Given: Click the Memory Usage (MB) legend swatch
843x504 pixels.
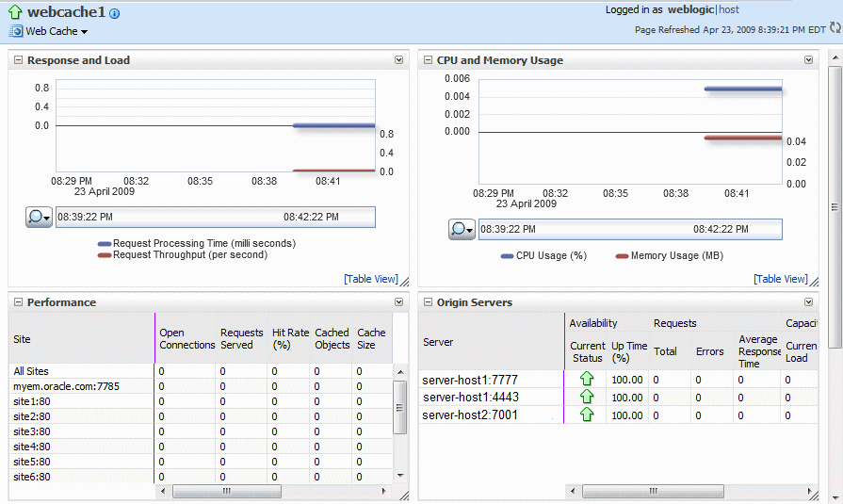Looking at the screenshot, I should point(622,256).
